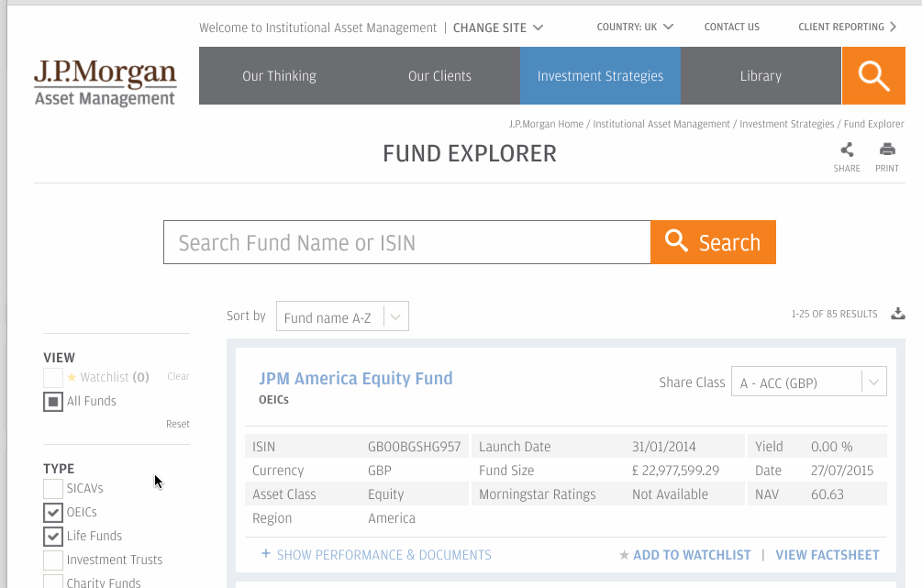The width and height of the screenshot is (922, 588).
Task: Open the JPM America Equity Fund link
Action: 356,378
